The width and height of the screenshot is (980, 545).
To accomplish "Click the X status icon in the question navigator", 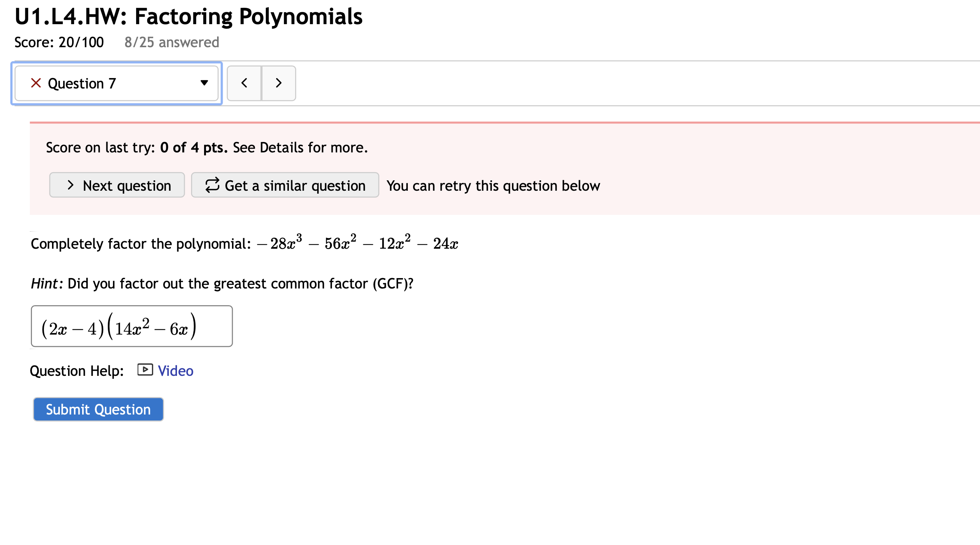I will point(35,83).
